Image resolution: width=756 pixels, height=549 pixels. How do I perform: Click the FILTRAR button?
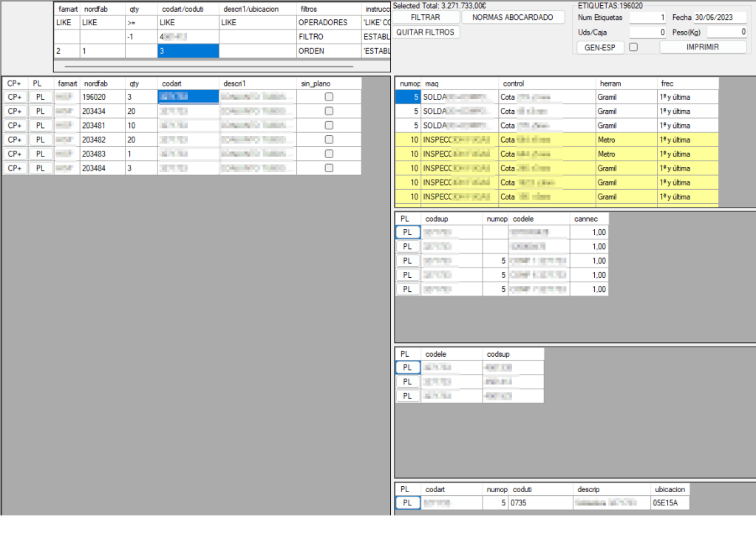click(425, 17)
